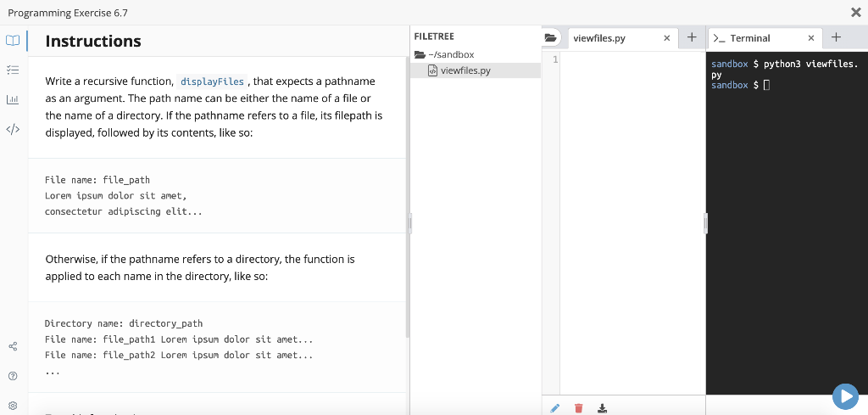Click the red trash delete icon

click(578, 408)
